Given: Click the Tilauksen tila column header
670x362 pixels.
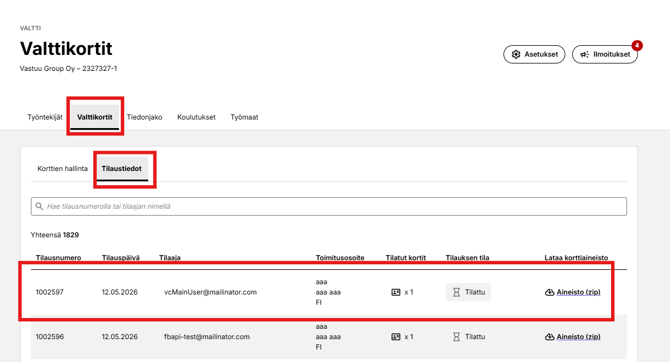Looking at the screenshot, I should pos(467,258).
